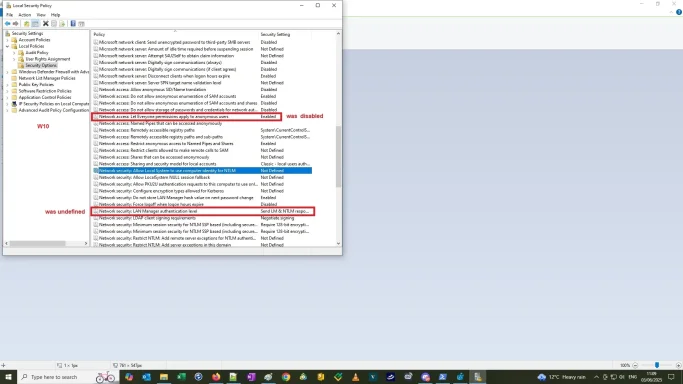Expand the Audit Policy tree node
This screenshot has width=683, height=384.
click(x=14, y=53)
